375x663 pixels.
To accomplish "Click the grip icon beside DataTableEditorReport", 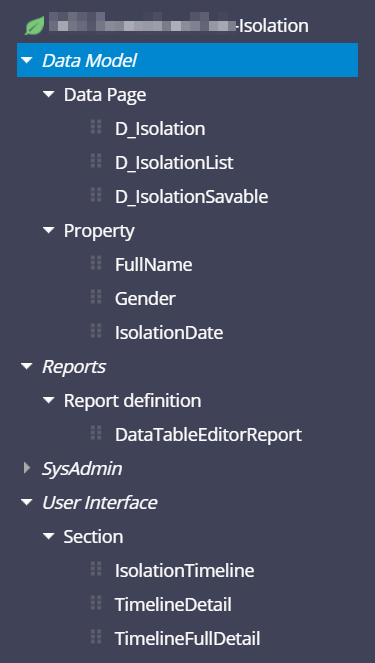I will pos(96,433).
